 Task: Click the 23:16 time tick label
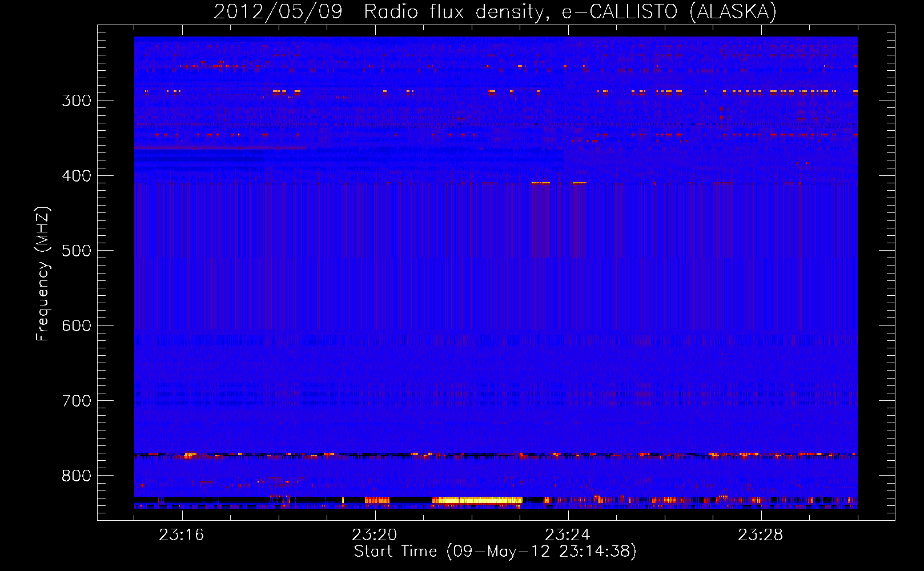coord(182,535)
